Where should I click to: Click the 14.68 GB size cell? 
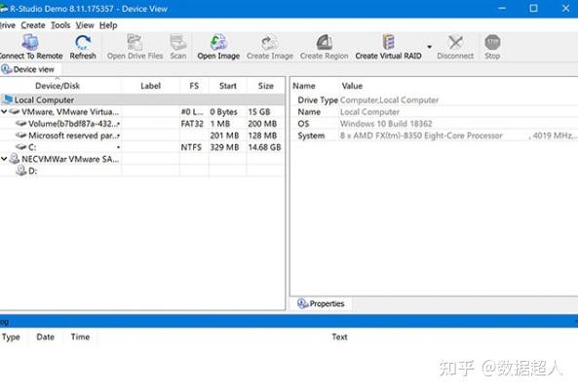264,147
